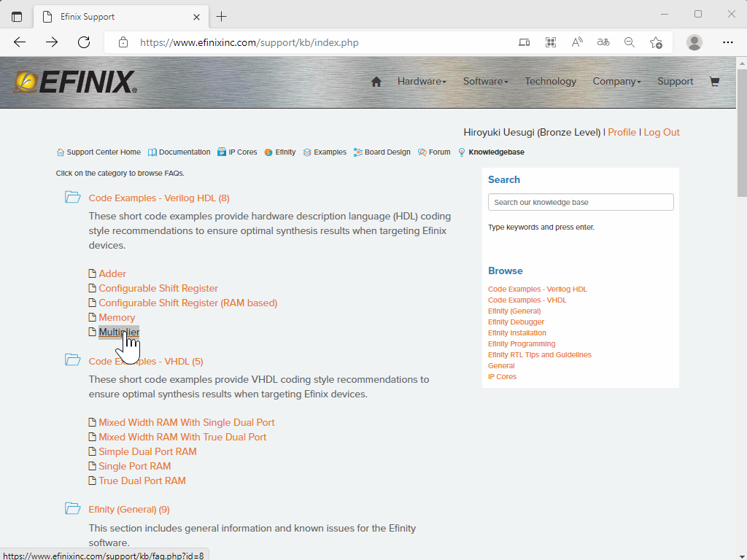Open Efinity (General) (9) category heading

pyautogui.click(x=129, y=510)
